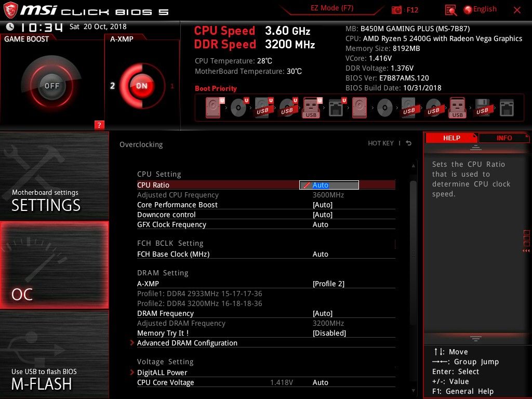Open Memory Try It ! [Disabled] dropdown
Image resolution: width=532 pixels, height=399 pixels.
[x=329, y=333]
